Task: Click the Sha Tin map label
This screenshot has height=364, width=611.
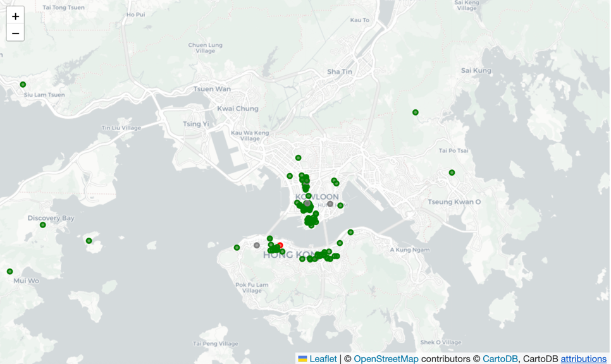Action: (340, 71)
